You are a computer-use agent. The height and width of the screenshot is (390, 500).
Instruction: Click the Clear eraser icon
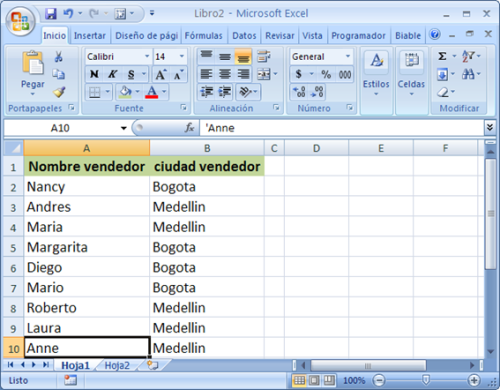443,92
